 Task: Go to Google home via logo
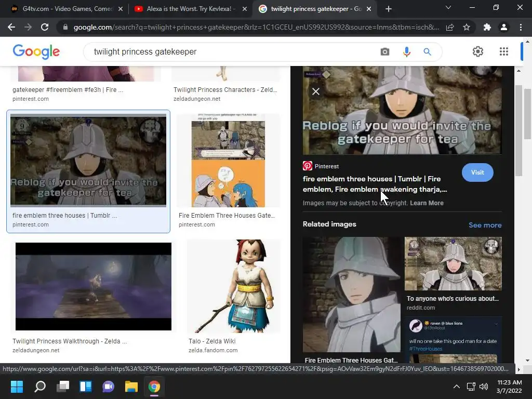pos(36,51)
